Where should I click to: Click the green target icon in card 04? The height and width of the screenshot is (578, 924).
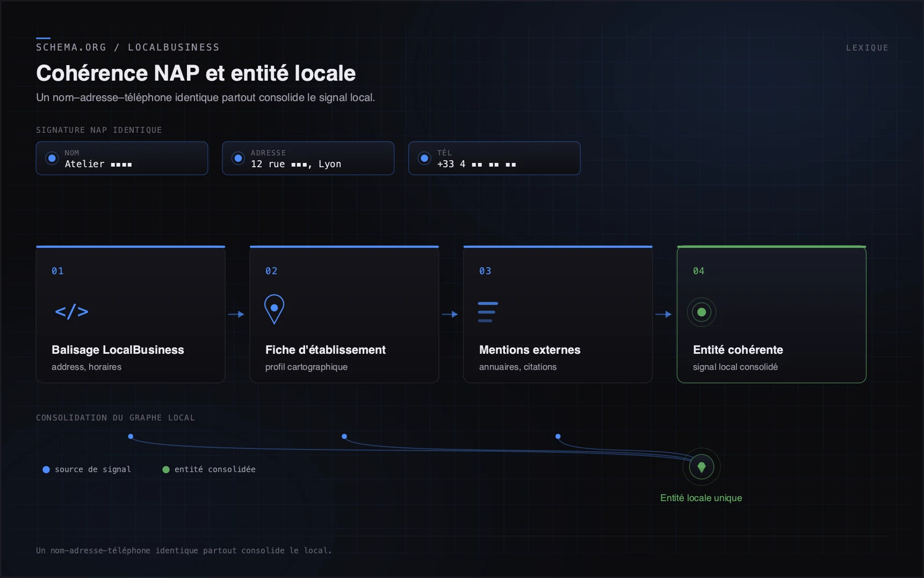tap(702, 312)
